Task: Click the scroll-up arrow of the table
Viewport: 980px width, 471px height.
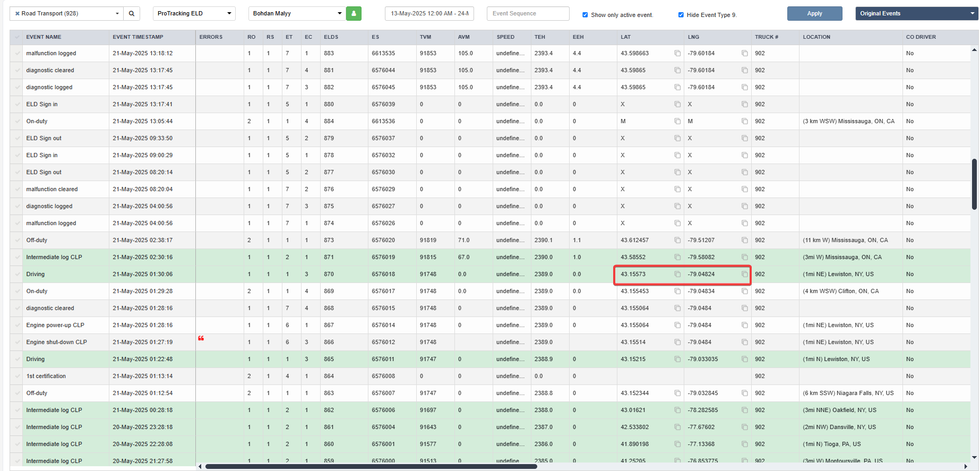Action: tap(974, 50)
